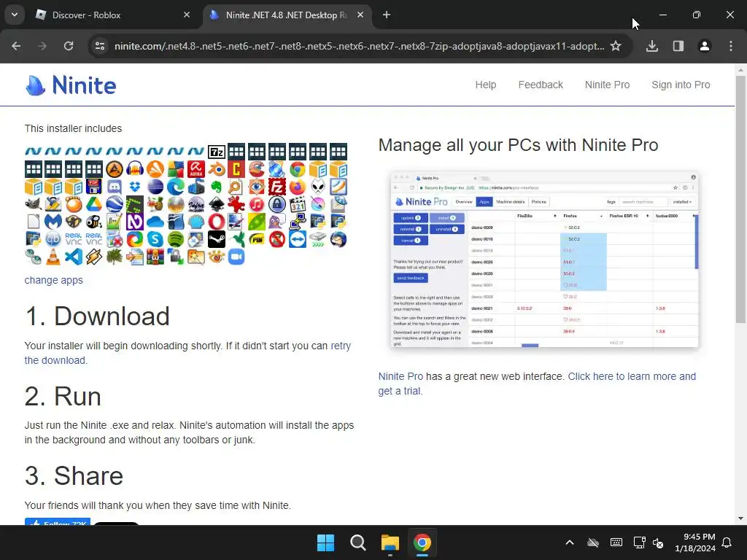Click the Skype icon
Image resolution: width=747 pixels, height=560 pixels.
coord(155,239)
